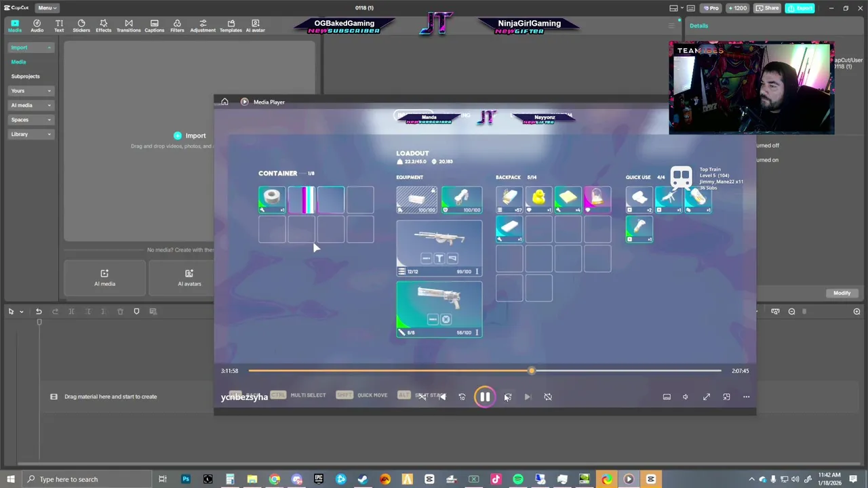Toggle subtitles in Media Player
This screenshot has height=488, width=868.
[x=667, y=396]
